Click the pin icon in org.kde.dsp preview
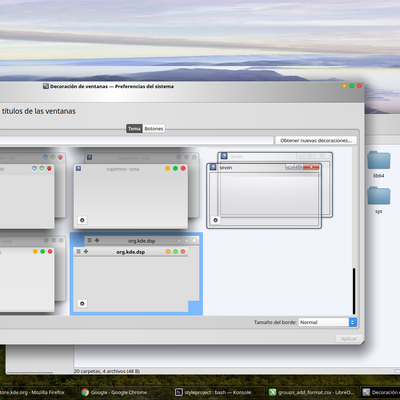The image size is (400, 400). [86, 251]
